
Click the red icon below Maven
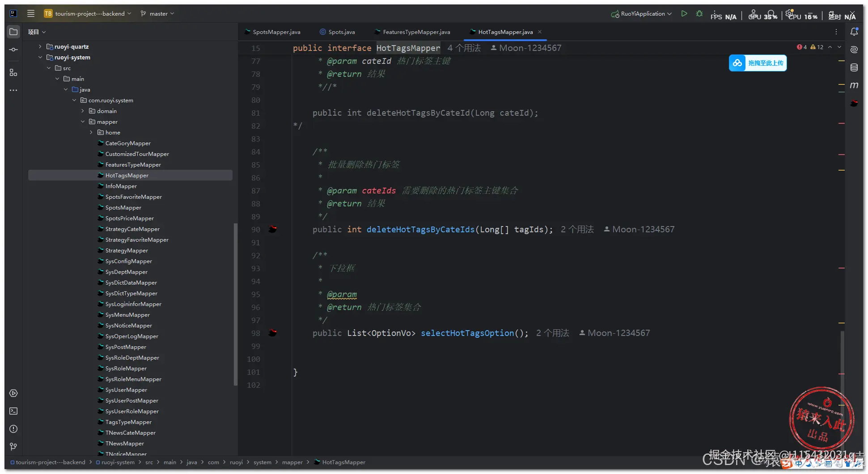tap(854, 103)
